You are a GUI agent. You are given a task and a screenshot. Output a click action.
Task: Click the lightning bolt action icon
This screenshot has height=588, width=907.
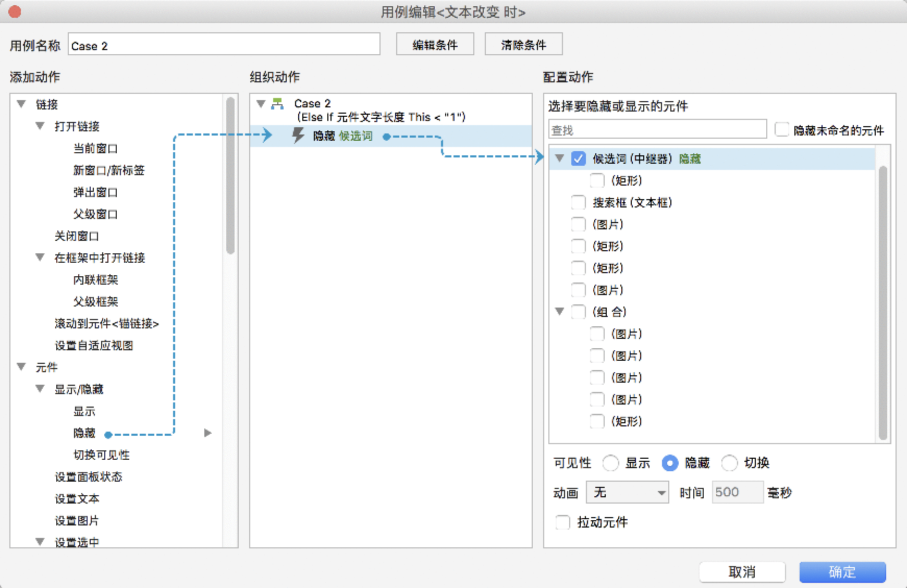tap(298, 136)
